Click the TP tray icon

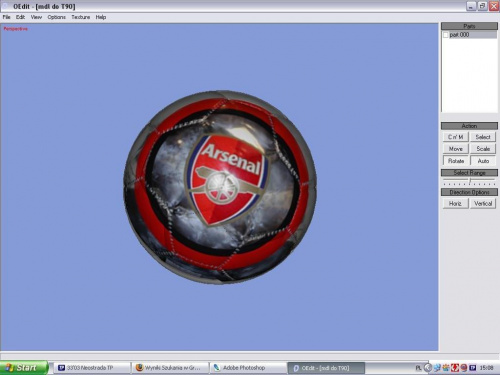[473, 368]
